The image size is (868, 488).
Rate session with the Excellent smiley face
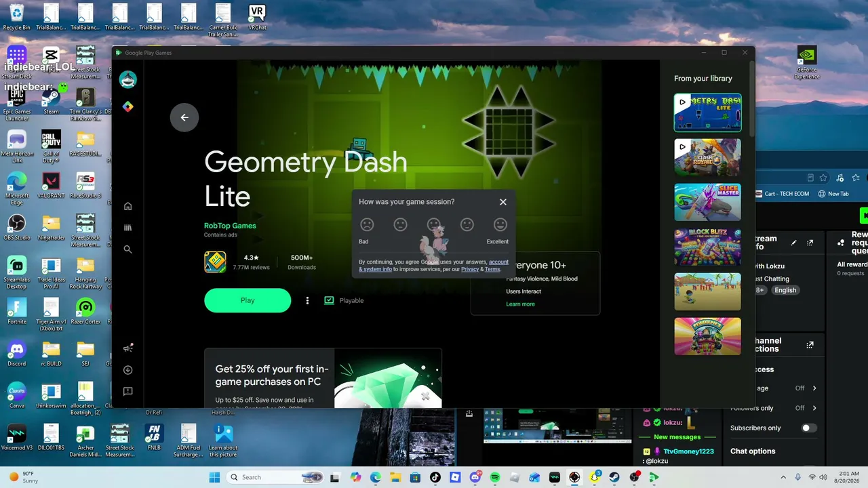pos(500,224)
